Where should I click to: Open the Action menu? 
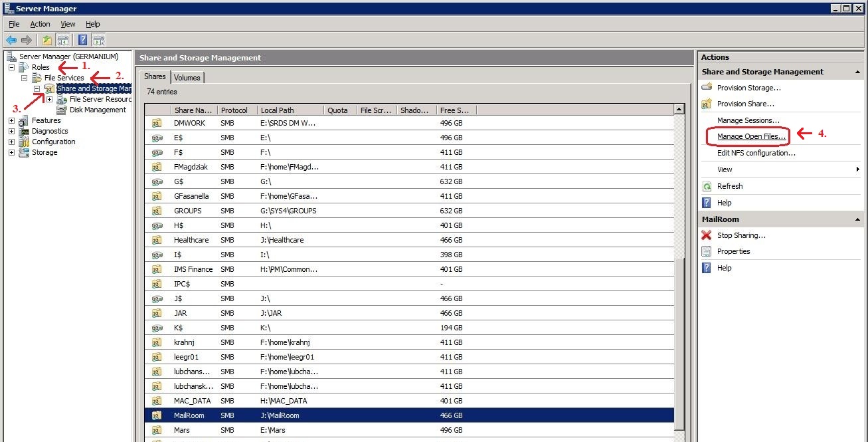pyautogui.click(x=40, y=24)
